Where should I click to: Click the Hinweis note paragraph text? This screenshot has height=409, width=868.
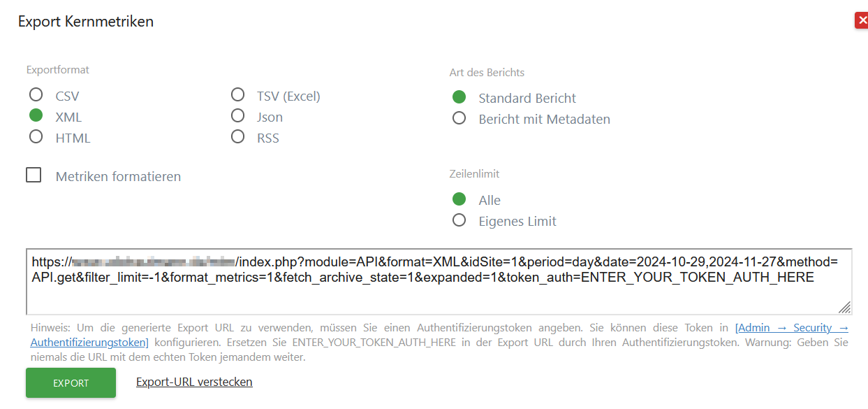439,343
